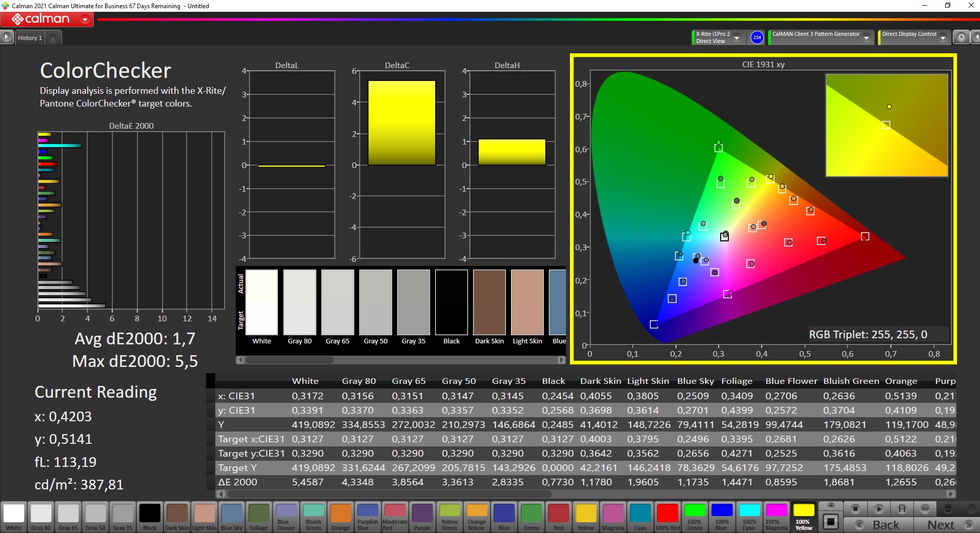Screen dimensions: 980x533
Task: Select the Orange Yellow patch in bottom strip
Action: pyautogui.click(x=477, y=517)
